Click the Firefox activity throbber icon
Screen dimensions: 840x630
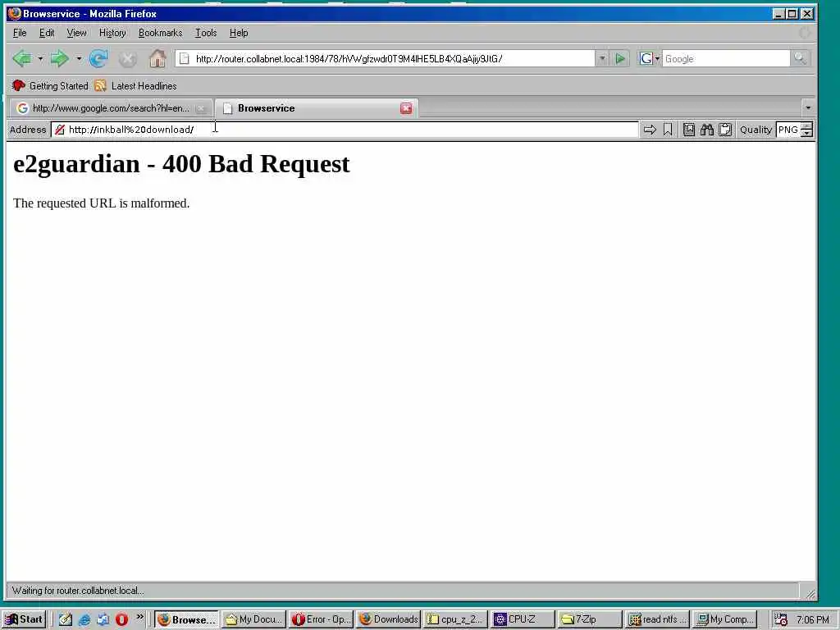(x=804, y=33)
